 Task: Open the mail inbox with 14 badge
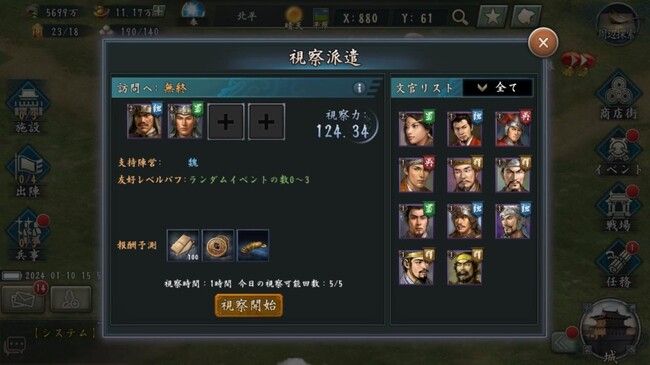[x=23, y=299]
